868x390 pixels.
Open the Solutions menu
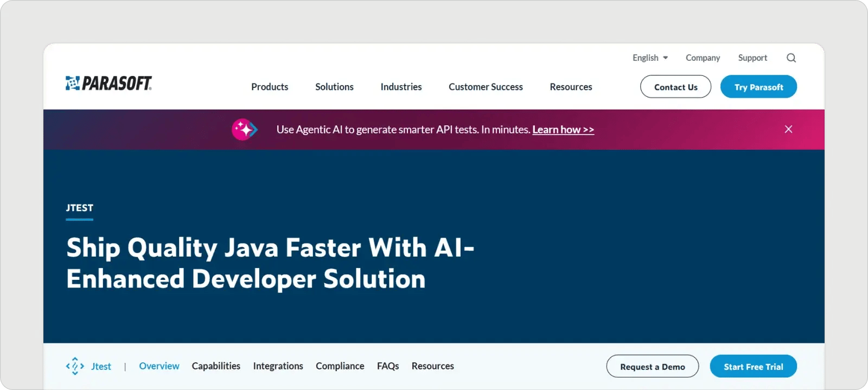click(334, 87)
